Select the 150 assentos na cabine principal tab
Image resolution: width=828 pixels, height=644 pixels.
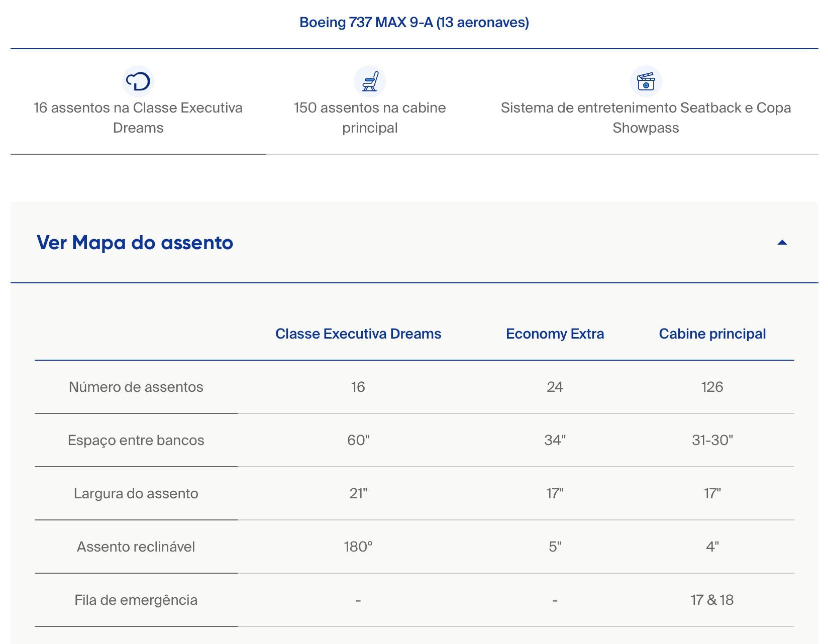[370, 102]
